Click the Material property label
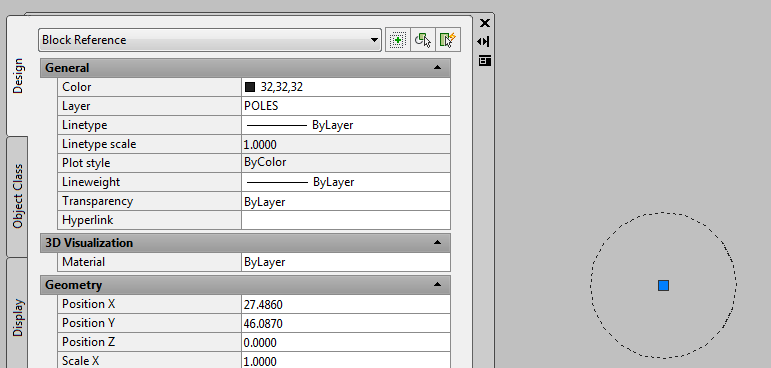The width and height of the screenshot is (771, 368). coord(84,262)
